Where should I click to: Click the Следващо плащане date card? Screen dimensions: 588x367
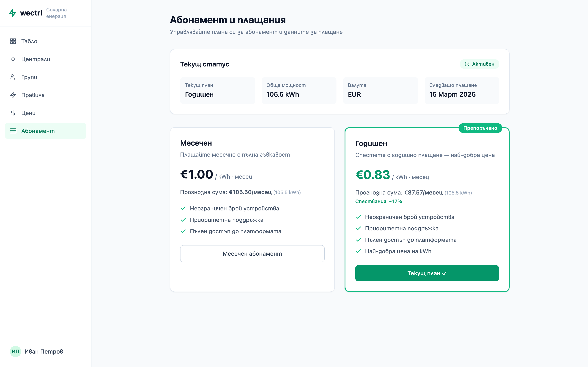462,90
